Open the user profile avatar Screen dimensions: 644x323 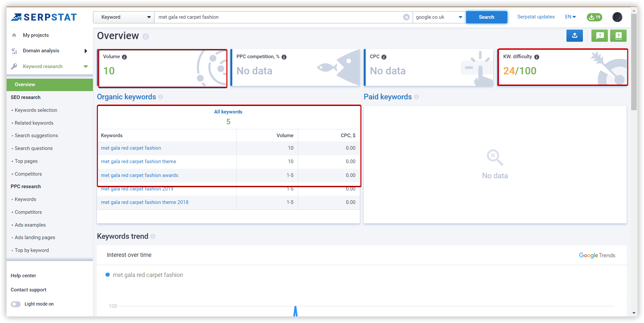coord(617,17)
